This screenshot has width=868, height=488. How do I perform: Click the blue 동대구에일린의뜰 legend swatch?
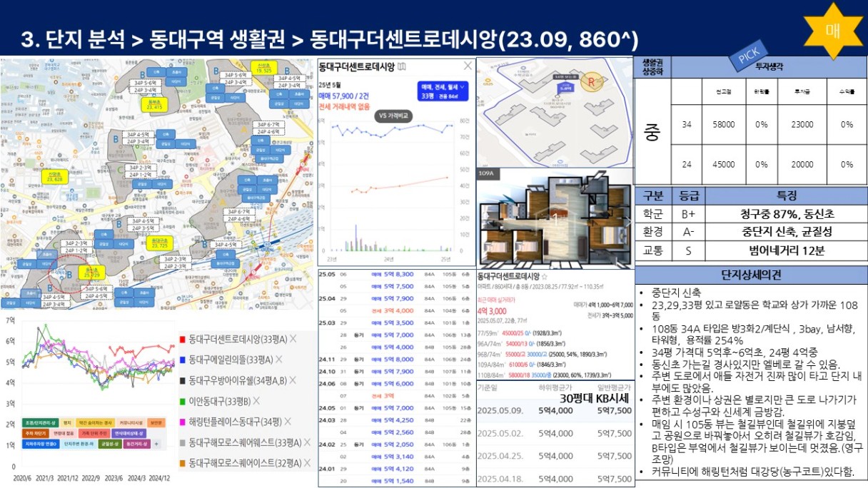tap(183, 360)
